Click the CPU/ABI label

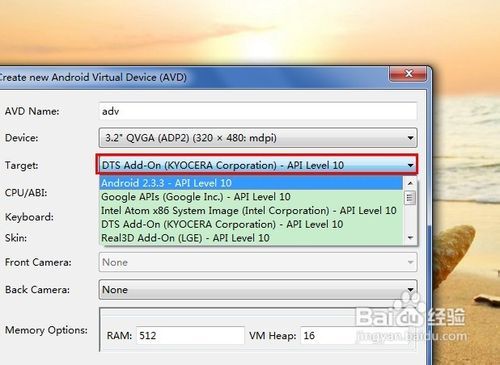[26, 193]
